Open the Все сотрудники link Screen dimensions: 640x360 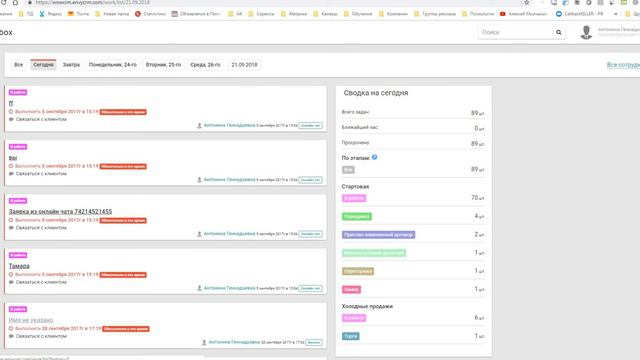[623, 65]
